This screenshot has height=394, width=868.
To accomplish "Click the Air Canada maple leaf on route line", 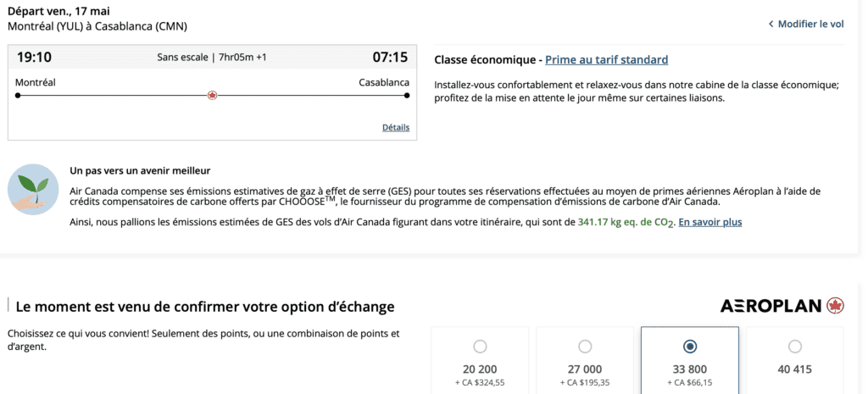I will (212, 95).
